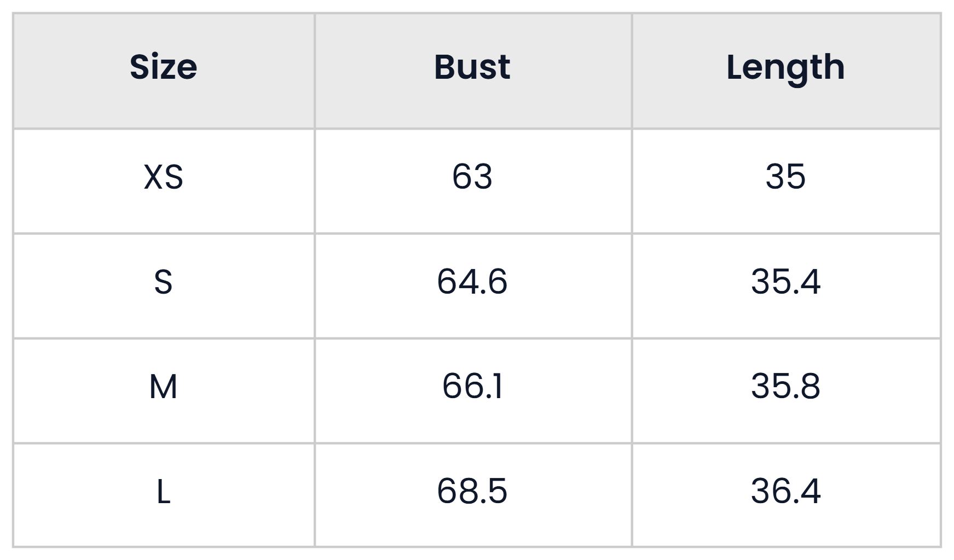Select the L size cell
Image resolution: width=954 pixels, height=560 pixels.
tap(164, 495)
